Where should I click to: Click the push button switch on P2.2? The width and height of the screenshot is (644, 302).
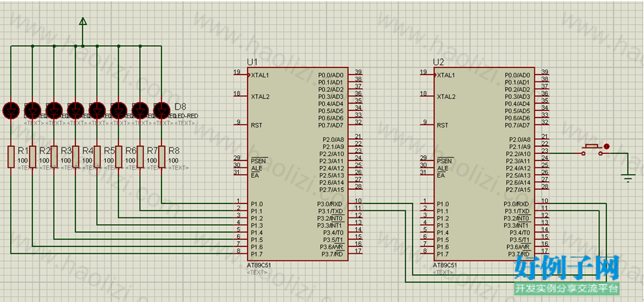[592, 150]
